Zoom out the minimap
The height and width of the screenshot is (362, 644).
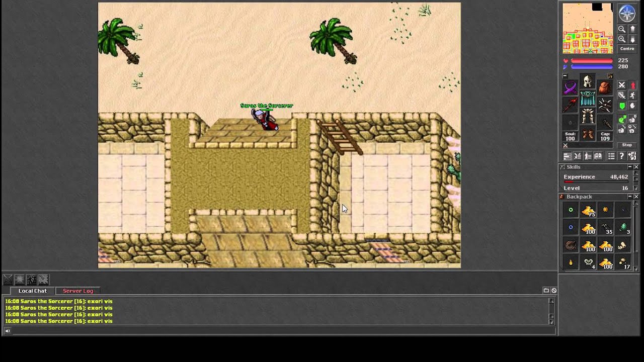click(622, 29)
